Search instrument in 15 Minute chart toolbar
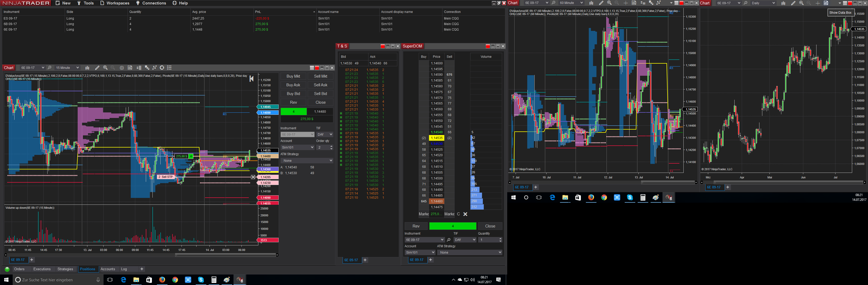The width and height of the screenshot is (868, 285). pyautogui.click(x=50, y=68)
